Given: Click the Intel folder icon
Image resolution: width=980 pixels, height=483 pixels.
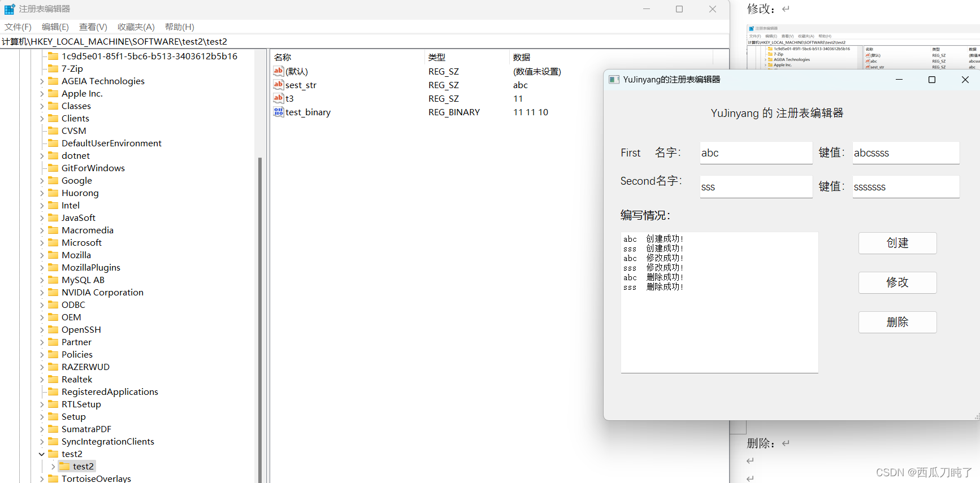Looking at the screenshot, I should tap(53, 205).
